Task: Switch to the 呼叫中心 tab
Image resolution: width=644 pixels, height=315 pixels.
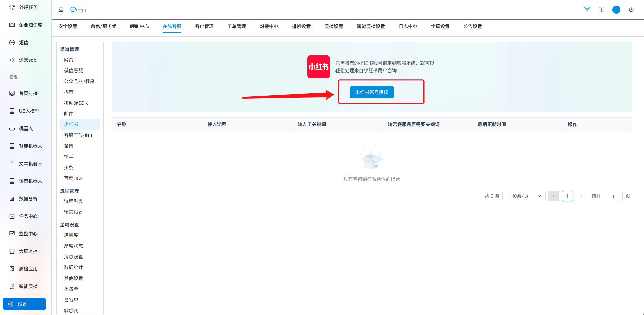Action: pyautogui.click(x=140, y=26)
